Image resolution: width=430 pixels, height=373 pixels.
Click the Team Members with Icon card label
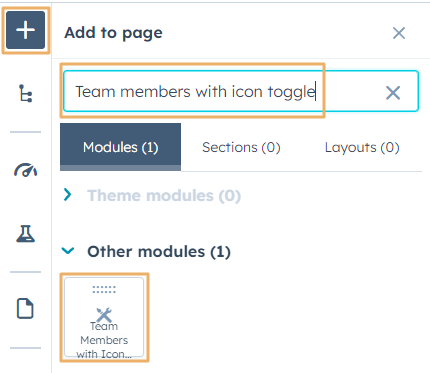click(104, 340)
